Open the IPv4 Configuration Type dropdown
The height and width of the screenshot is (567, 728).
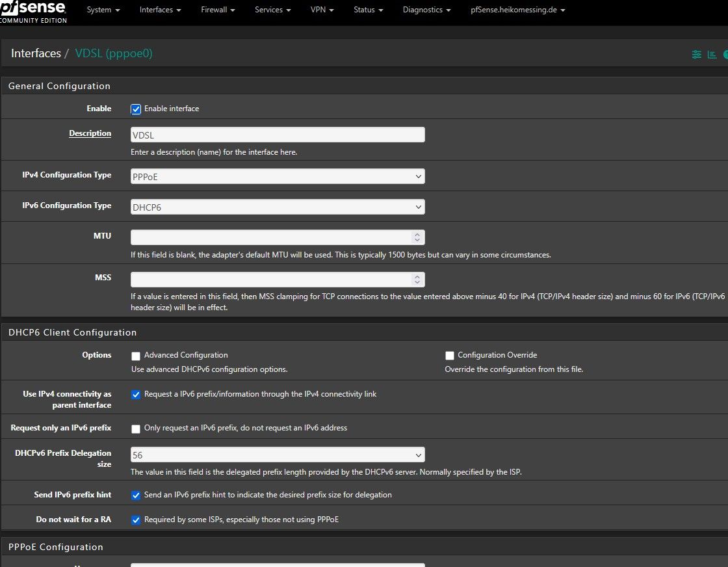pos(278,176)
